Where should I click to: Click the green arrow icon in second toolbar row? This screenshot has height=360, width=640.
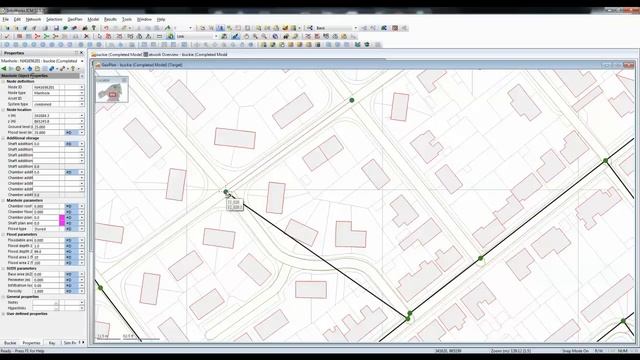click(46, 36)
